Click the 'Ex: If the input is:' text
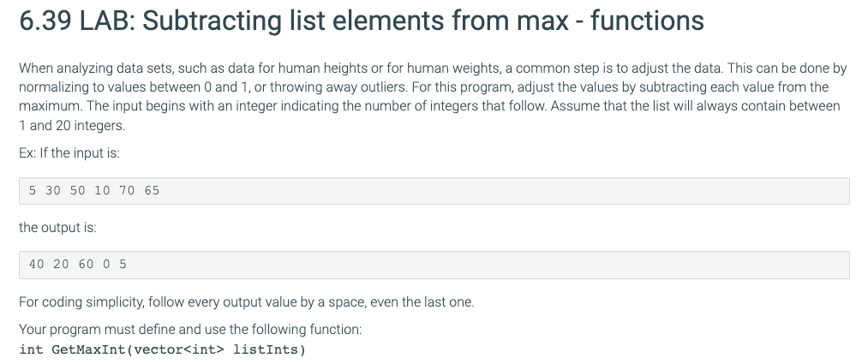The width and height of the screenshot is (868, 364). pyautogui.click(x=69, y=153)
